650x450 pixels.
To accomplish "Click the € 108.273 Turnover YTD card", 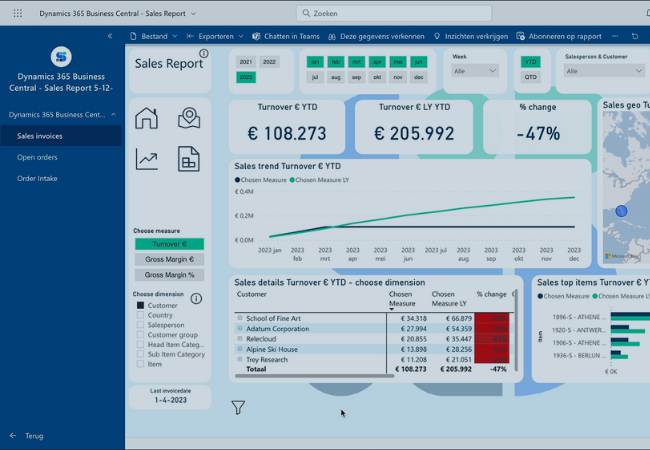I will (x=287, y=127).
